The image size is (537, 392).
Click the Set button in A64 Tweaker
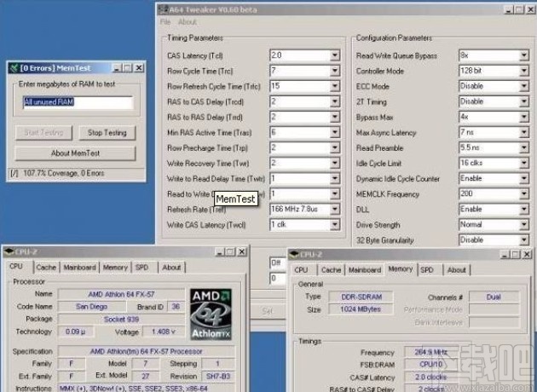click(x=268, y=311)
